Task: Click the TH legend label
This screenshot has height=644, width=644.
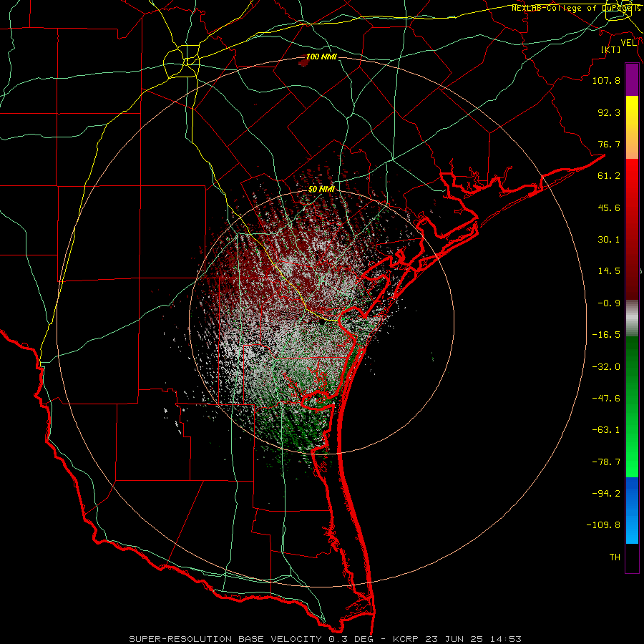Action: [615, 557]
